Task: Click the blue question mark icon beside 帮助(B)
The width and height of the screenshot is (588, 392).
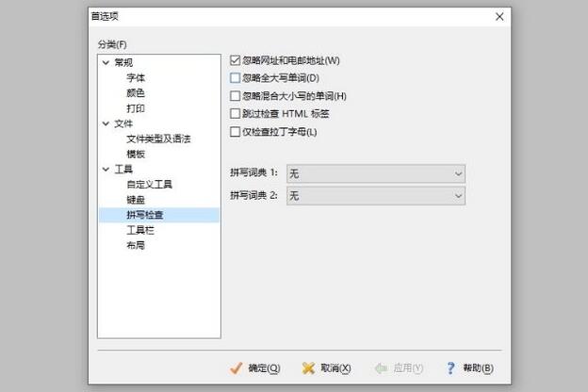Action: pos(450,368)
